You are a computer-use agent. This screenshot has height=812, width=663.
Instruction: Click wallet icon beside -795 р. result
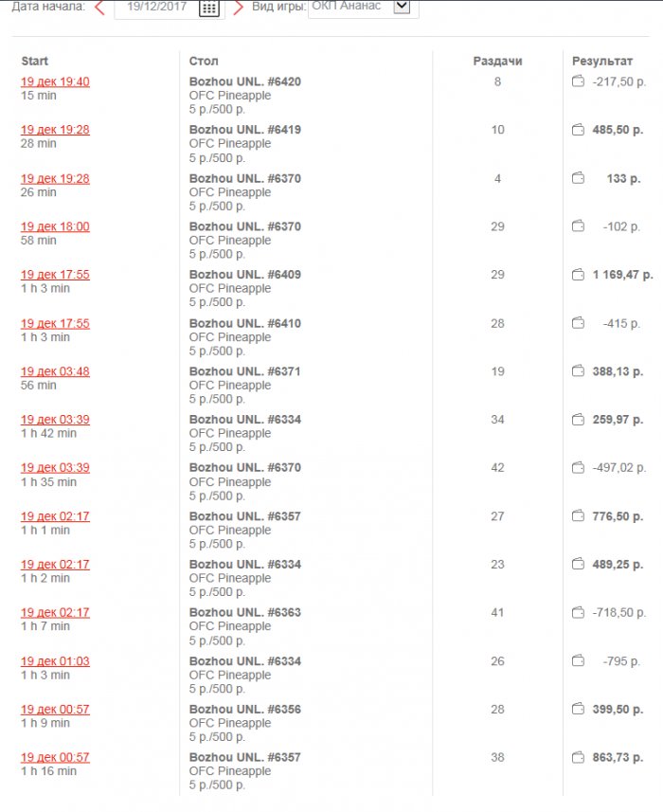pos(578,661)
